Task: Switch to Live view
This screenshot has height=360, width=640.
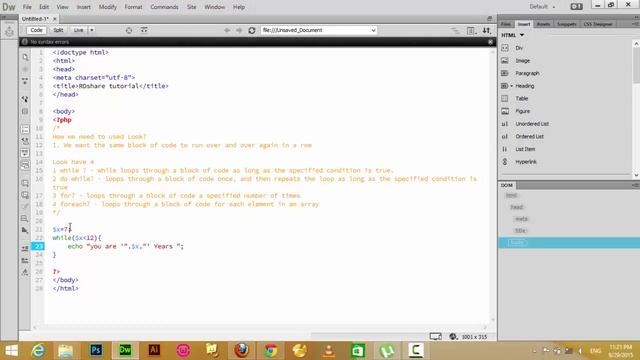Action: pyautogui.click(x=78, y=30)
